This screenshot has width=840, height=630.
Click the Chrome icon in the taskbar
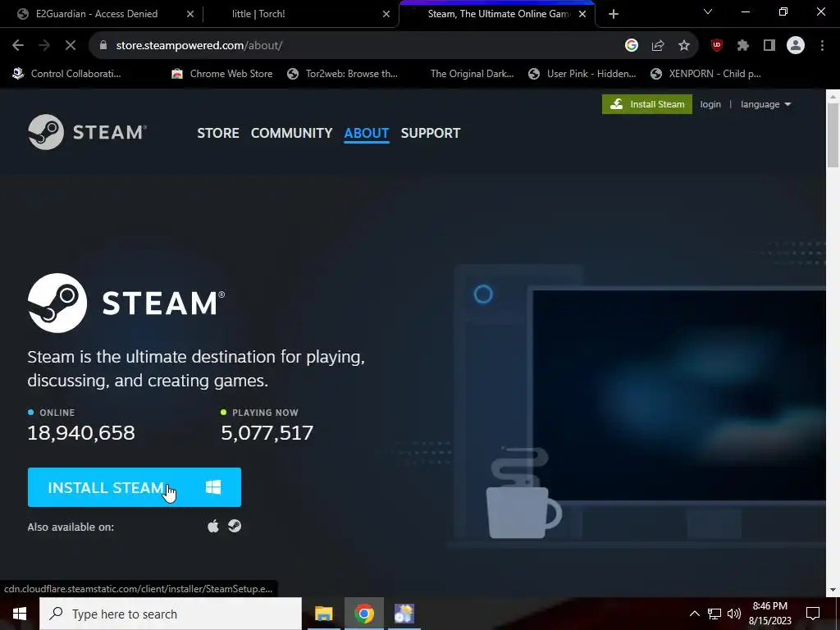[x=363, y=614]
